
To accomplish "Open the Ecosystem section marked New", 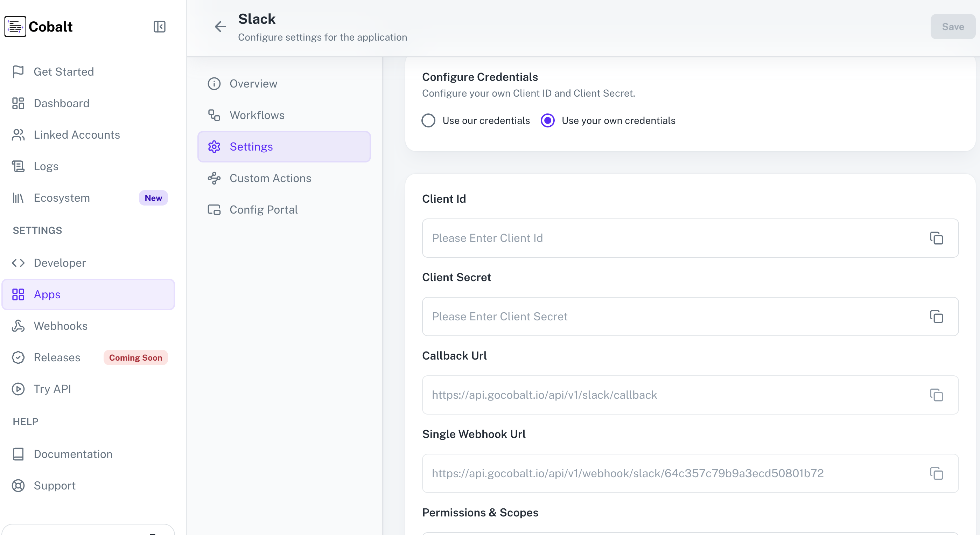I will coord(61,197).
